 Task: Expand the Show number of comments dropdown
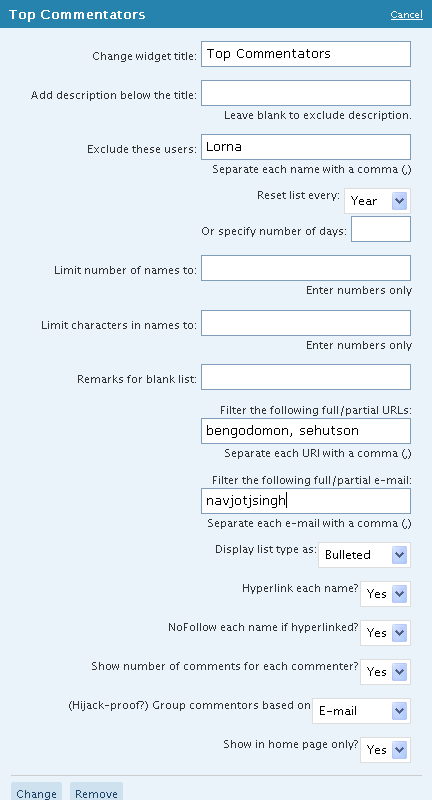point(385,672)
